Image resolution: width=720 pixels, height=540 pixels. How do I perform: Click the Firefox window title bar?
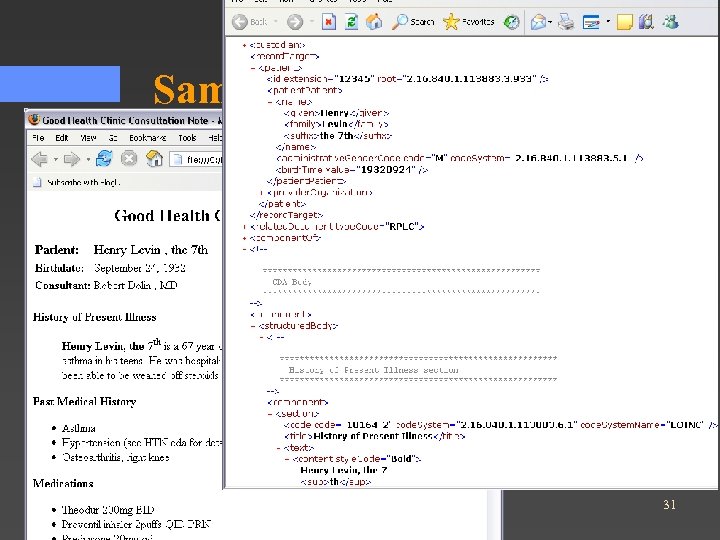pyautogui.click(x=124, y=120)
